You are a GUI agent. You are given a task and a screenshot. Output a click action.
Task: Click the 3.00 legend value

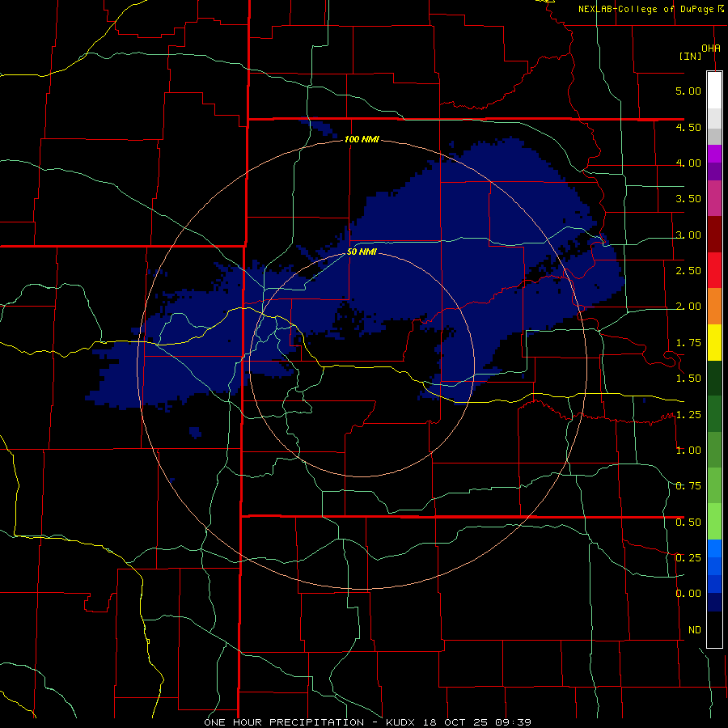coord(688,235)
